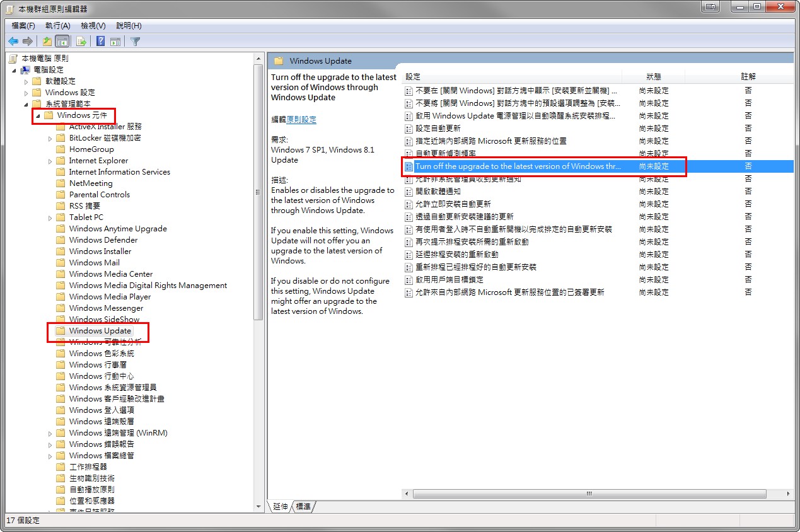
Task: Toggle the Show/Hide Console Tree icon
Action: pyautogui.click(x=62, y=42)
